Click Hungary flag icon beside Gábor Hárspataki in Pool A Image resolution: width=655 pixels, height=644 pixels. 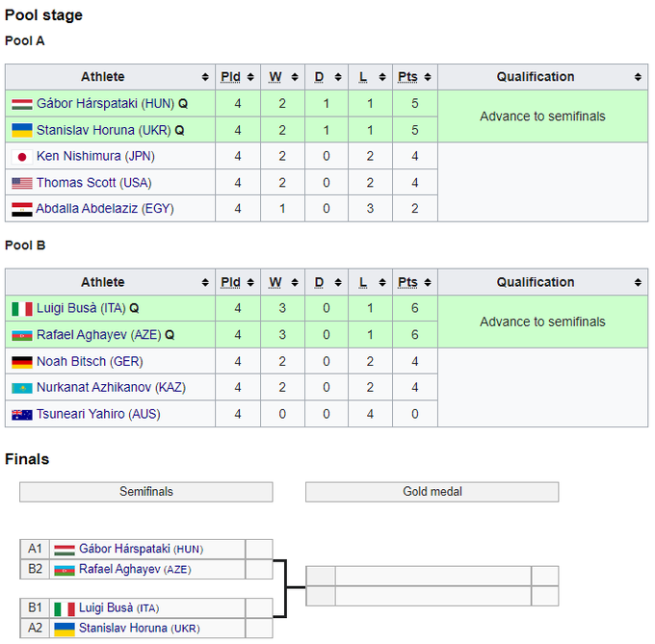click(21, 104)
